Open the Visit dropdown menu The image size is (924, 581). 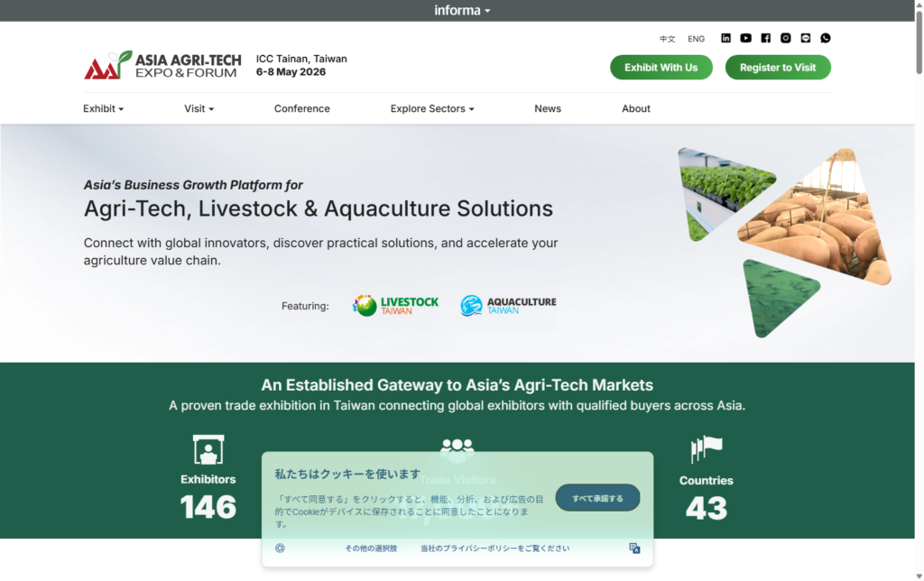(199, 108)
